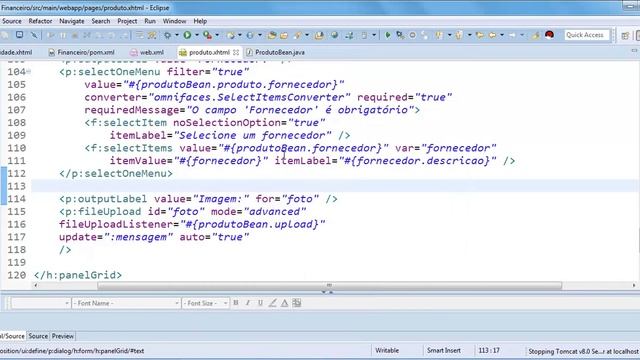Open the Source menu
Screen dimensions: 640x360
tap(12, 21)
